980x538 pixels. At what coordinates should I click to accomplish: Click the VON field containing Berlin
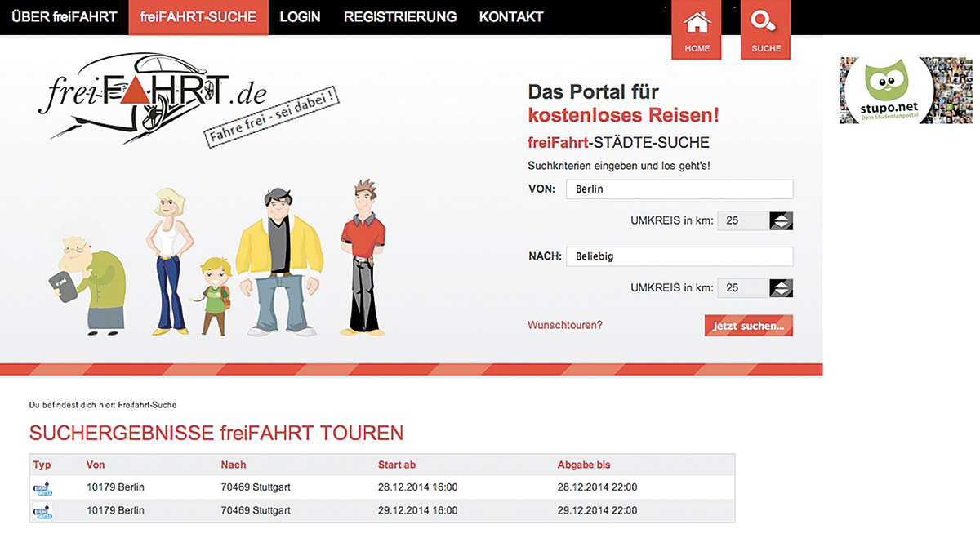pos(679,189)
